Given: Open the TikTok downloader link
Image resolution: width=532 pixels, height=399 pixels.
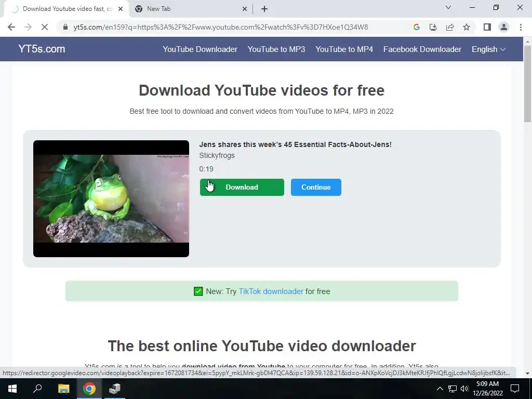Looking at the screenshot, I should pyautogui.click(x=271, y=291).
